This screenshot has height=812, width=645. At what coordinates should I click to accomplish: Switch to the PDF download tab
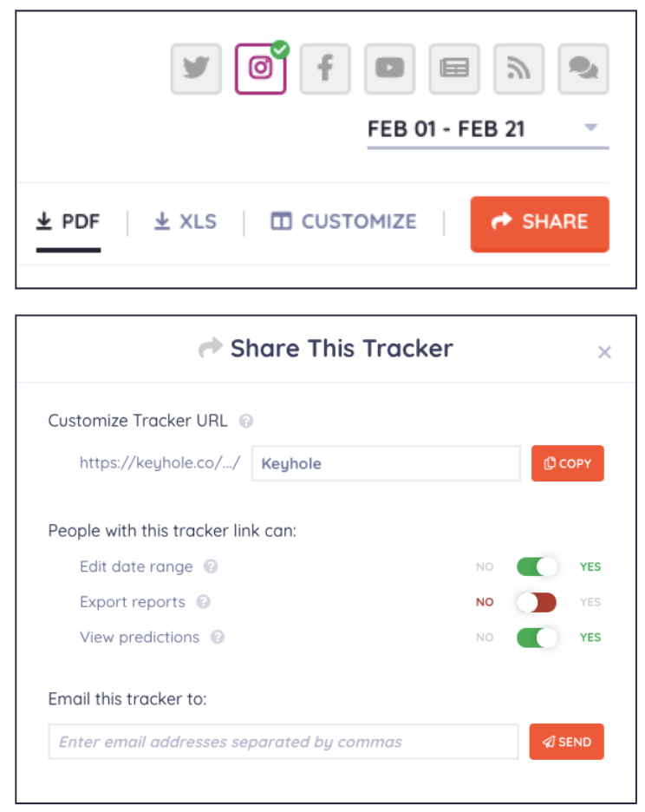pos(68,222)
